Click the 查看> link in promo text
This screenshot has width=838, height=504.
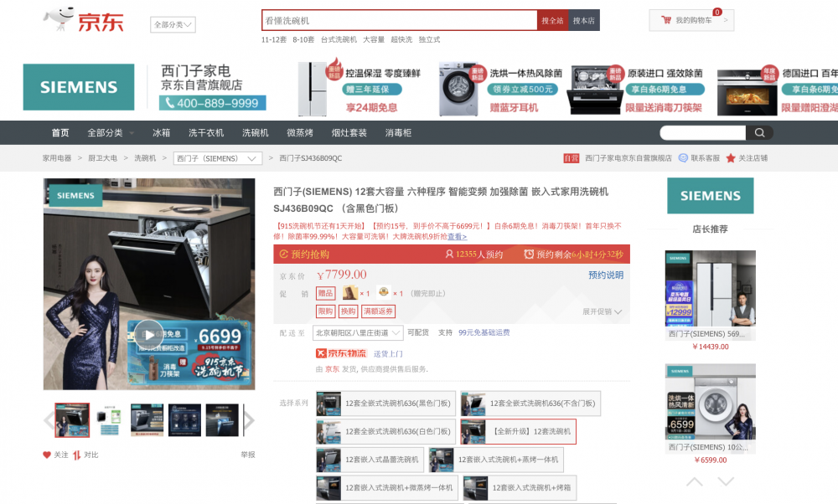[457, 237]
